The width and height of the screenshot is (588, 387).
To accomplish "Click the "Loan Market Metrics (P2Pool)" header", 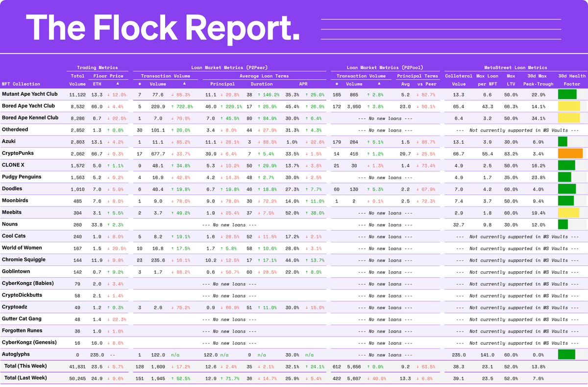I will coord(385,68).
